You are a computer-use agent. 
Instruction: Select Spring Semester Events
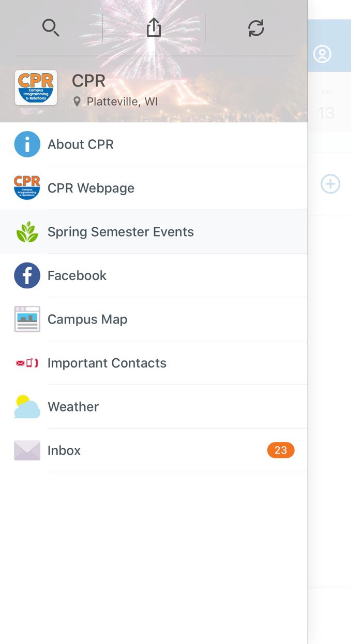pos(120,232)
